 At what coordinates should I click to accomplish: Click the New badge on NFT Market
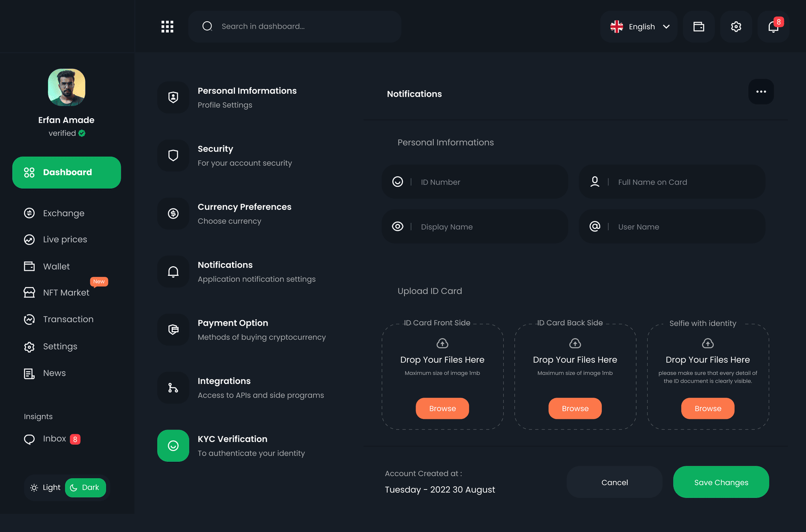[99, 282]
